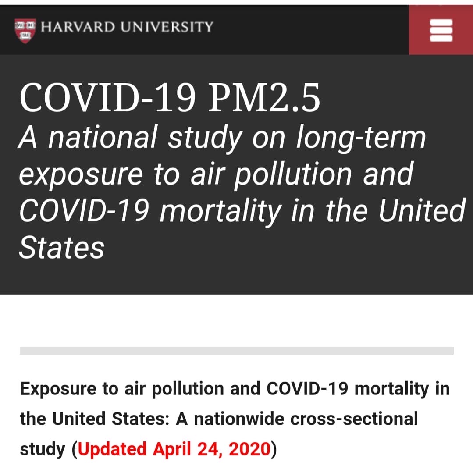Click the gray horizontal divider bar

tap(236, 351)
